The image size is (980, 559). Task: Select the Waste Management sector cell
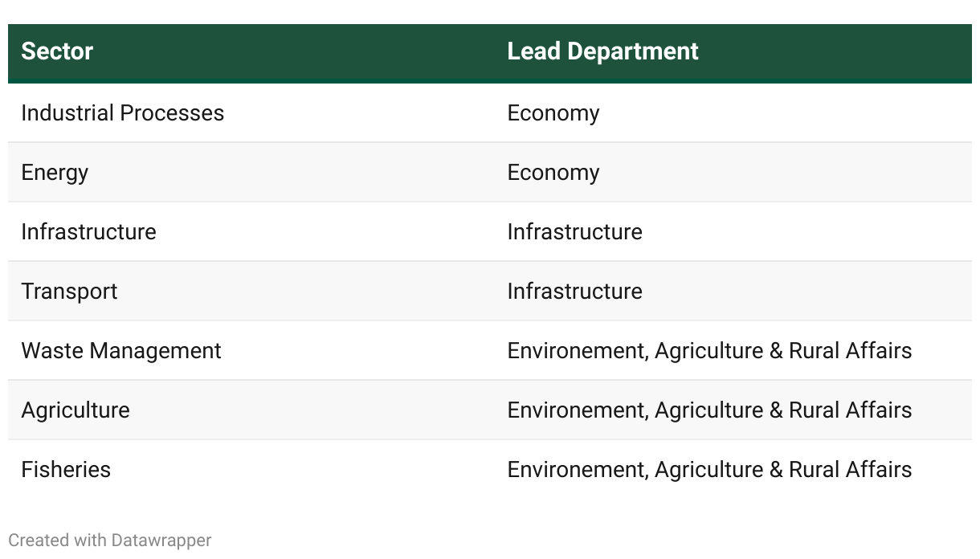coord(120,351)
